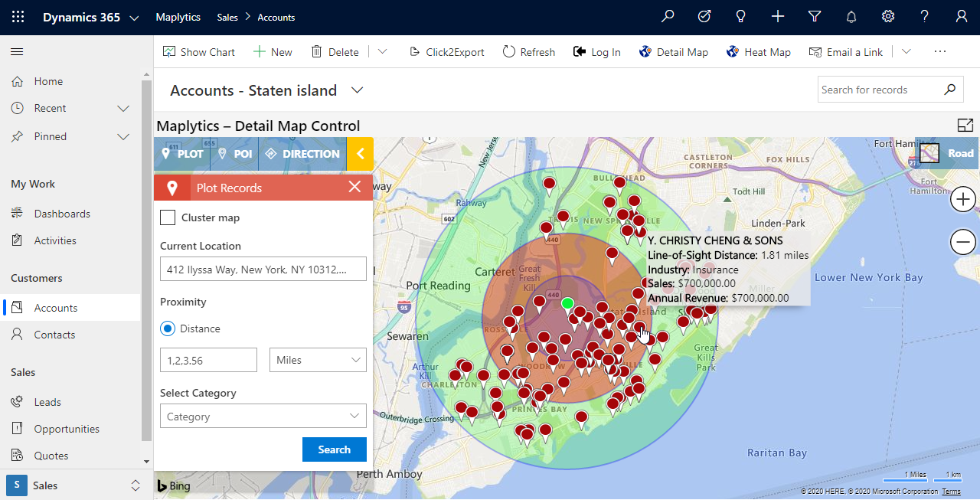Click the Current Location address field
Viewport: 980px width, 500px height.
pyautogui.click(x=263, y=270)
